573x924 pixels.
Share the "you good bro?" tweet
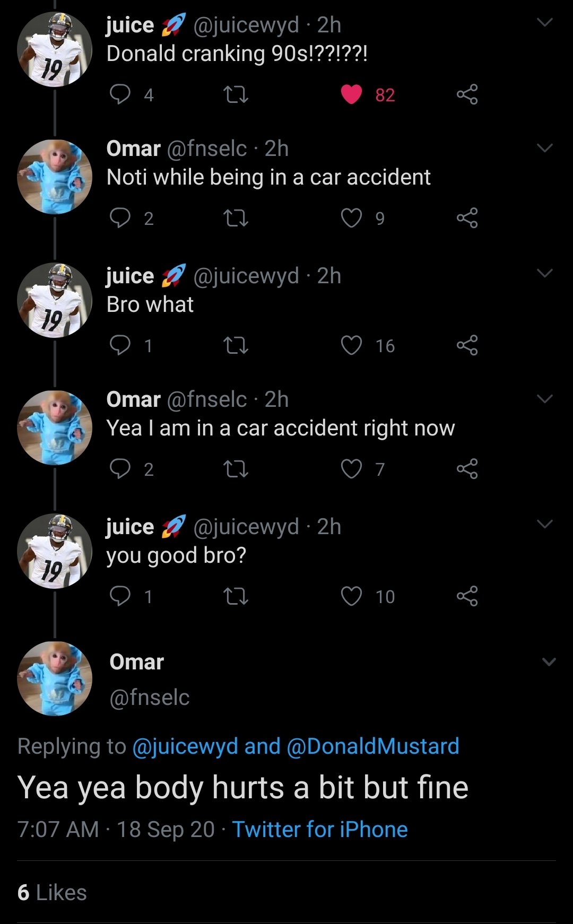click(467, 596)
